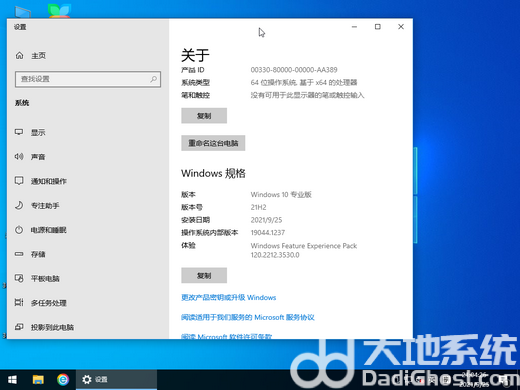Select the 多任务处理 multitasking icon

[x=19, y=302]
